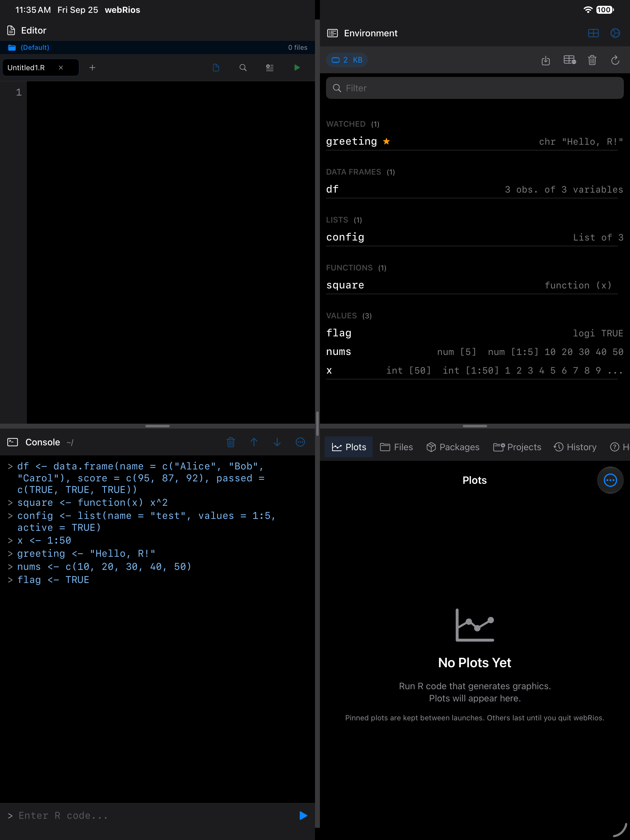
Task: Clear the console with trash icon
Action: (x=231, y=442)
